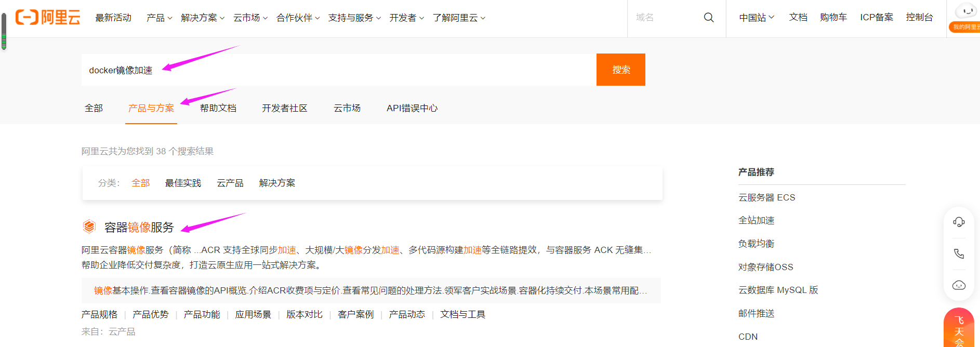
Task: Open recommended product 云数据库 MySQL 版
Action: point(778,290)
